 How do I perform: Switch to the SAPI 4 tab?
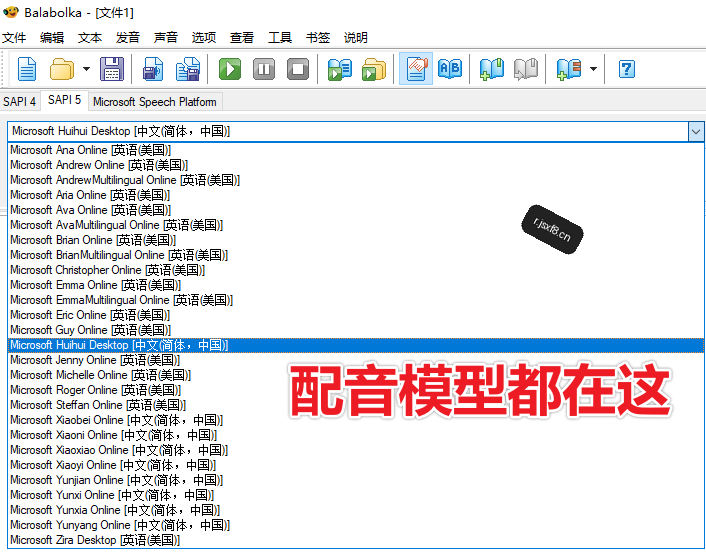19,101
